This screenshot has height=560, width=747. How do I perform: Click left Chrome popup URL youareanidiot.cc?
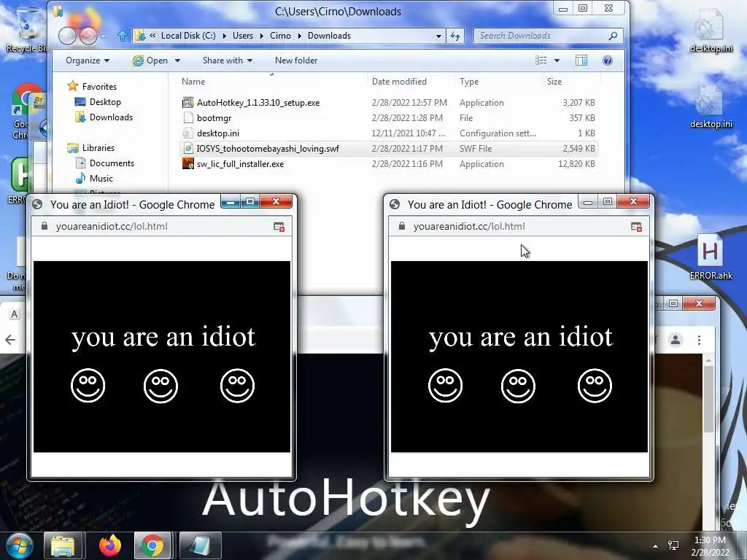112,226
